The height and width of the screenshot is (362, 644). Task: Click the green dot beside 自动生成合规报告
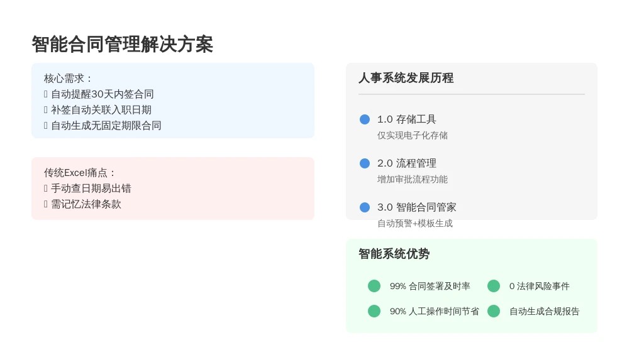point(493,311)
